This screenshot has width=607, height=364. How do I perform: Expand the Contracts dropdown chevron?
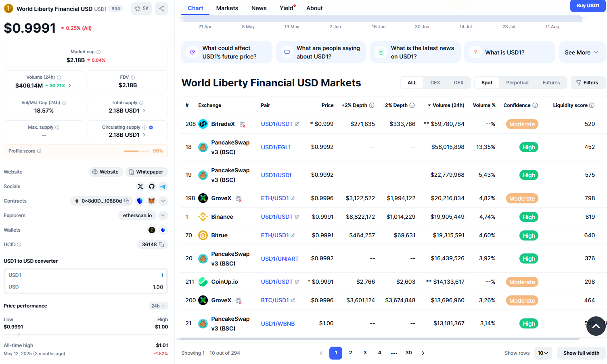pos(163,201)
